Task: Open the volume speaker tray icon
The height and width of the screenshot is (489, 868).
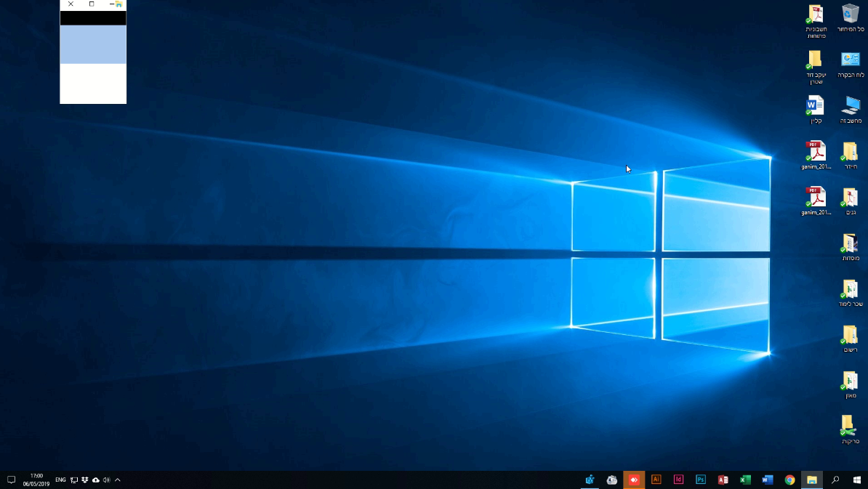Action: tap(106, 480)
